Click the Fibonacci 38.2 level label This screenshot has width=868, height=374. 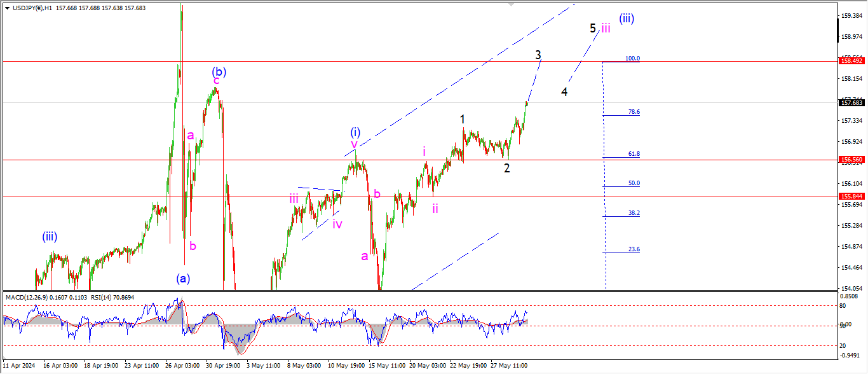point(634,213)
